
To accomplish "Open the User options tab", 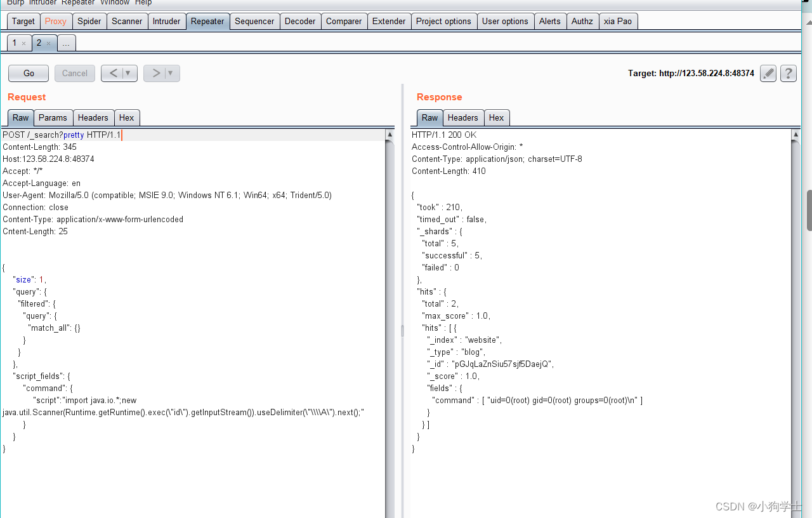I will pyautogui.click(x=505, y=21).
